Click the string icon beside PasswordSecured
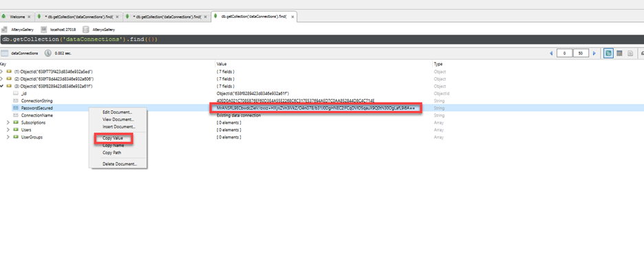644x270 pixels. click(16, 107)
